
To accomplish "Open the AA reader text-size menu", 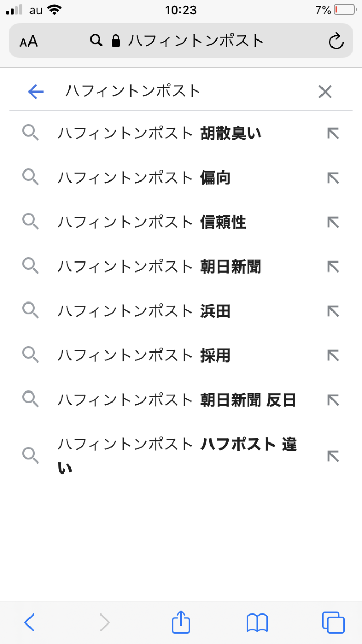I will click(x=29, y=42).
